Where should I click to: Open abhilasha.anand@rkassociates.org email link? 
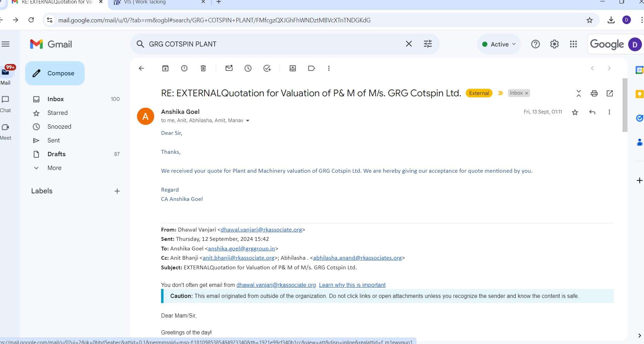click(357, 258)
